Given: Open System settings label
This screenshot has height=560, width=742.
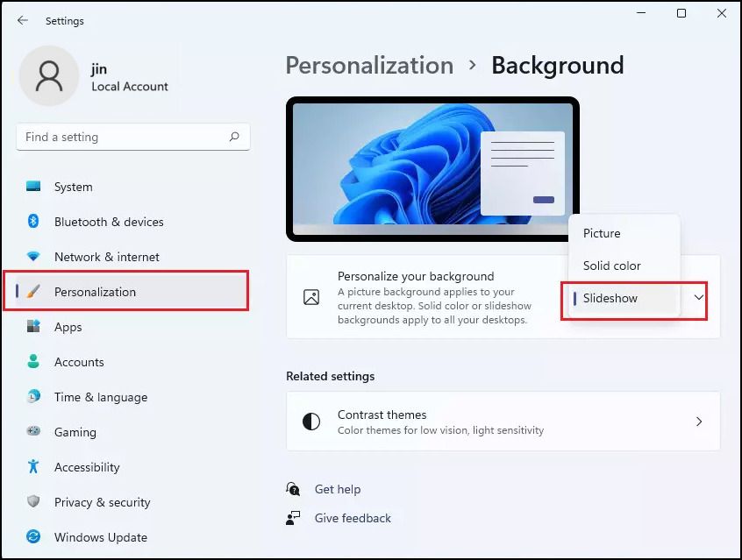Looking at the screenshot, I should click(x=74, y=187).
